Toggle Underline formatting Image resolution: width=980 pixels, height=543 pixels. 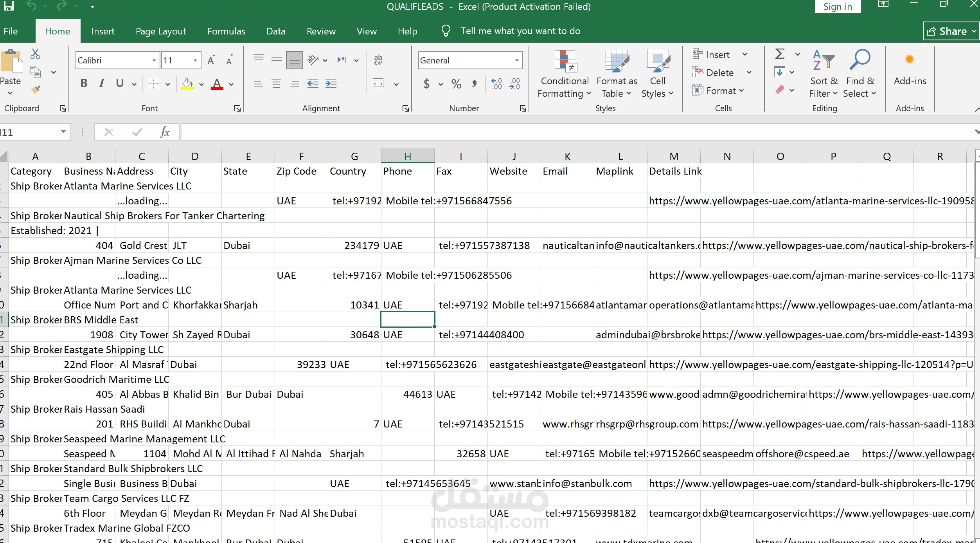pos(120,83)
